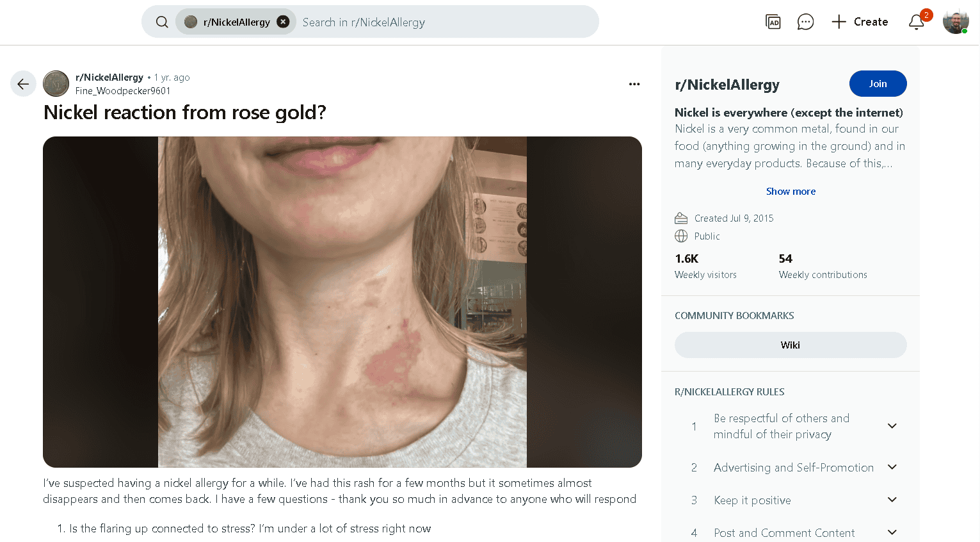Go back using the back arrow

coord(23,83)
